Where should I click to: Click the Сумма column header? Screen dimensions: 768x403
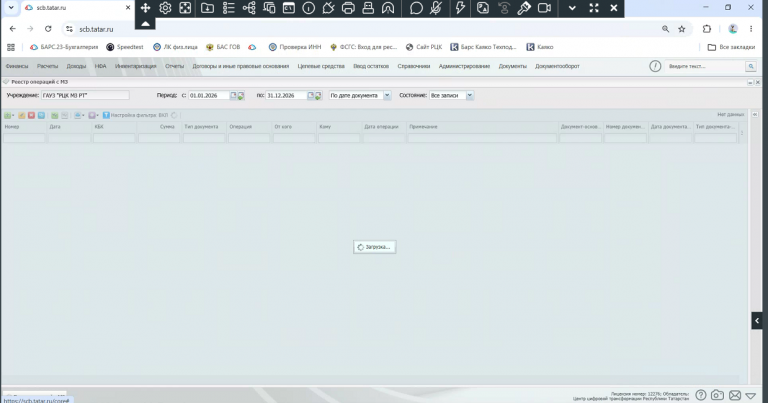tap(159, 127)
